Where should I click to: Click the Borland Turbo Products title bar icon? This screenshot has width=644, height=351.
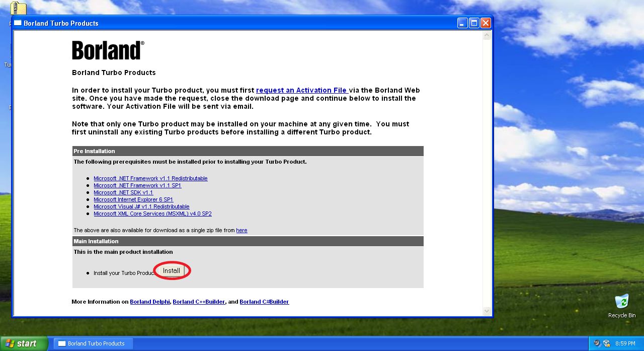(18, 23)
